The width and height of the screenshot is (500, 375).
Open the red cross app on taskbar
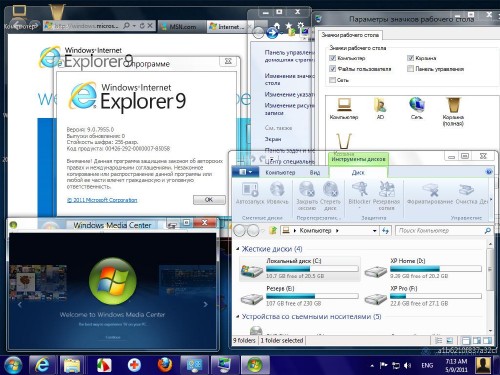[134, 365]
